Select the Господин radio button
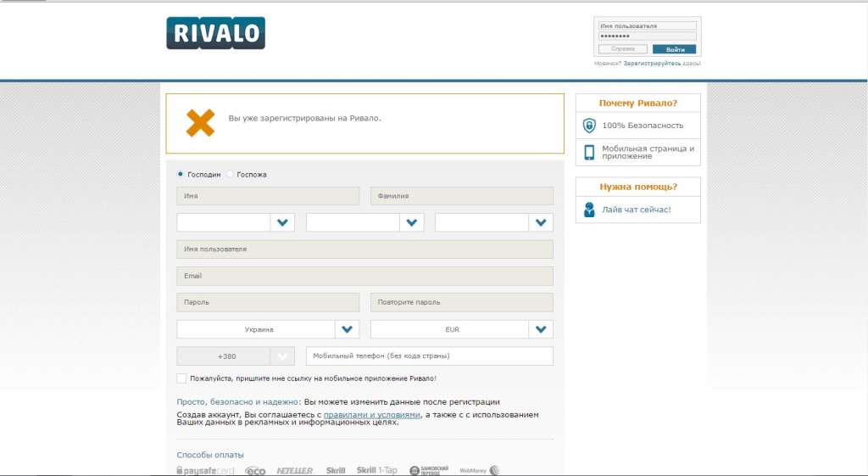 pos(180,174)
